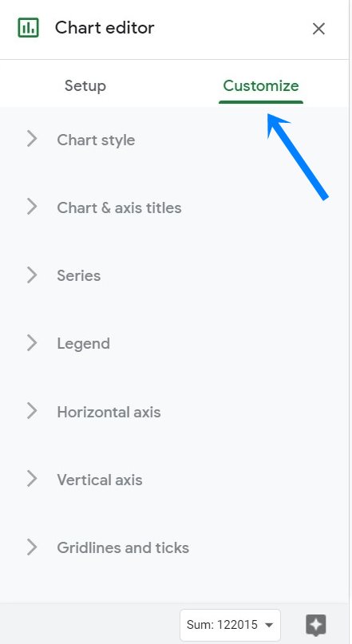
Task: Click the chevron next to Legend
Action: [x=32, y=342]
